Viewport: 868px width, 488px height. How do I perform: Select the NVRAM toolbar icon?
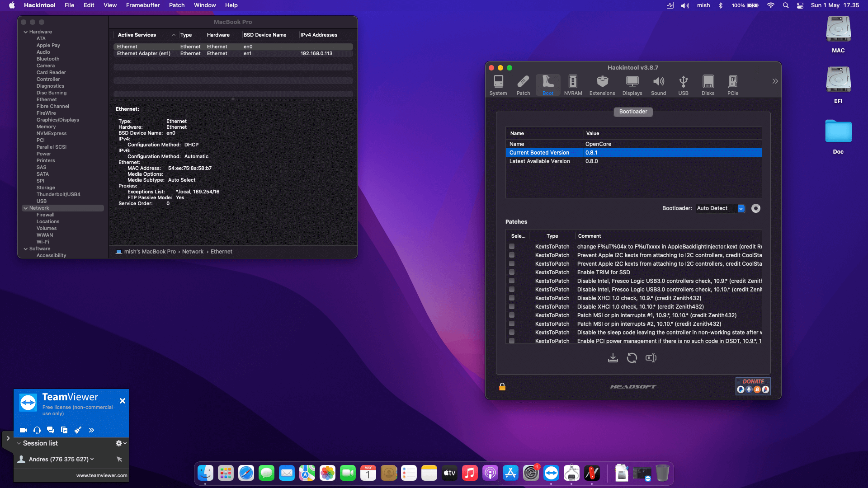click(x=573, y=85)
